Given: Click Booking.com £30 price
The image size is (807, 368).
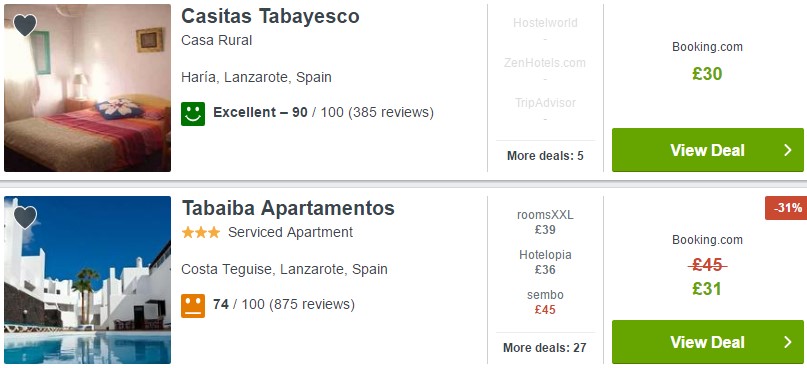Looking at the screenshot, I should 707,74.
